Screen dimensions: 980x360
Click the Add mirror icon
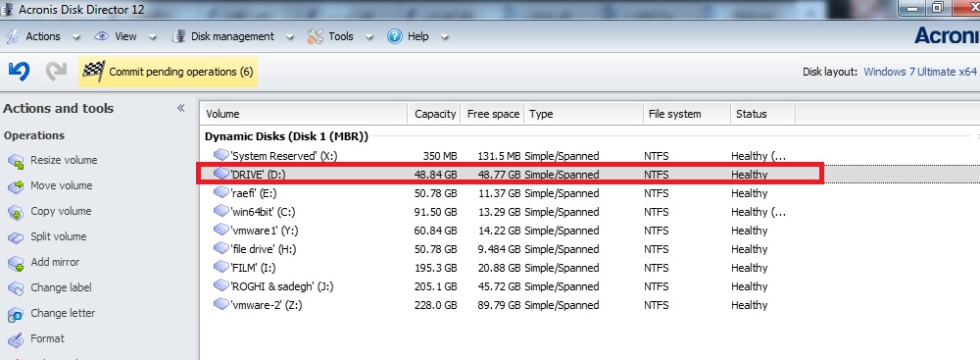coord(16,263)
